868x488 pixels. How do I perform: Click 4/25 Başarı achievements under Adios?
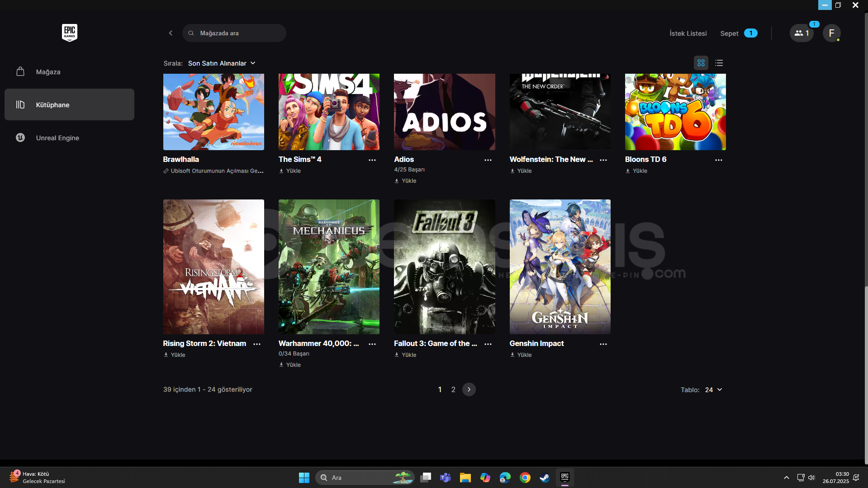409,170
